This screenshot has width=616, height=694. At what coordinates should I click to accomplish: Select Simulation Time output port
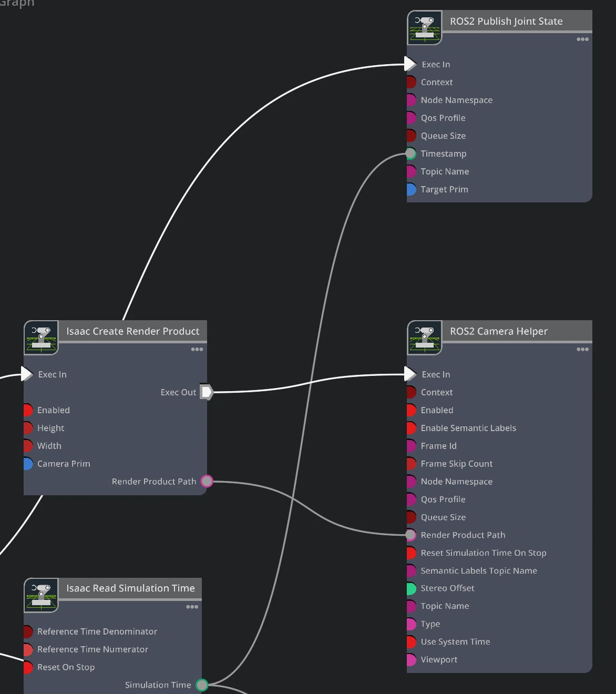(x=202, y=685)
